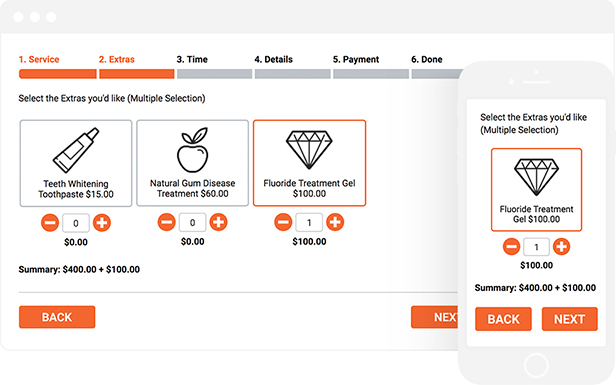Screen dimensions: 616x385
Task: Jump to the 5. Payment step
Action: point(356,59)
